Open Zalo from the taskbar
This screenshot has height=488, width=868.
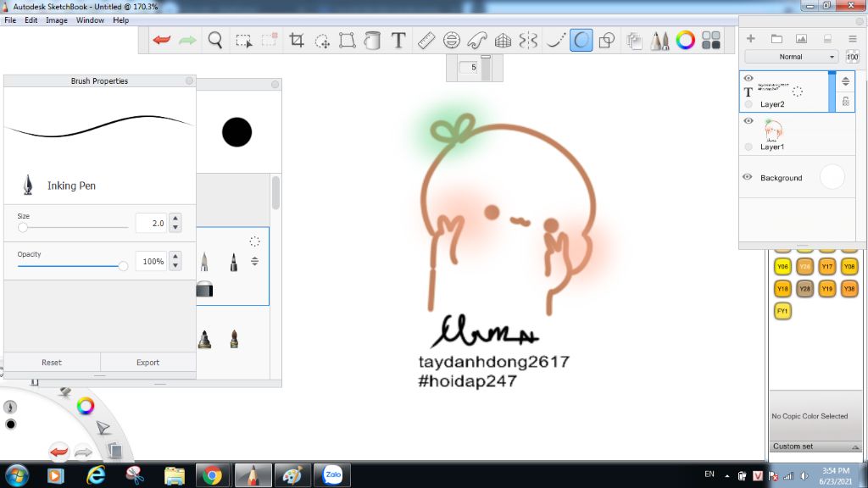tap(332, 474)
